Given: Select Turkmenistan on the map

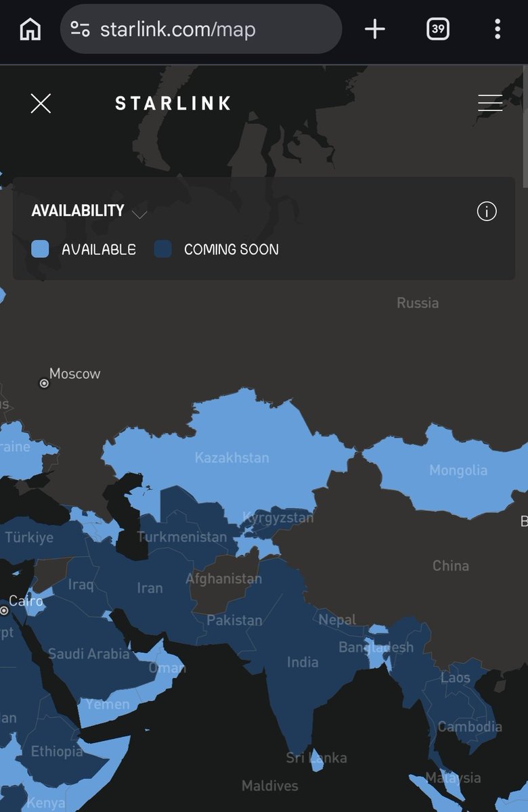Looking at the screenshot, I should [x=182, y=537].
